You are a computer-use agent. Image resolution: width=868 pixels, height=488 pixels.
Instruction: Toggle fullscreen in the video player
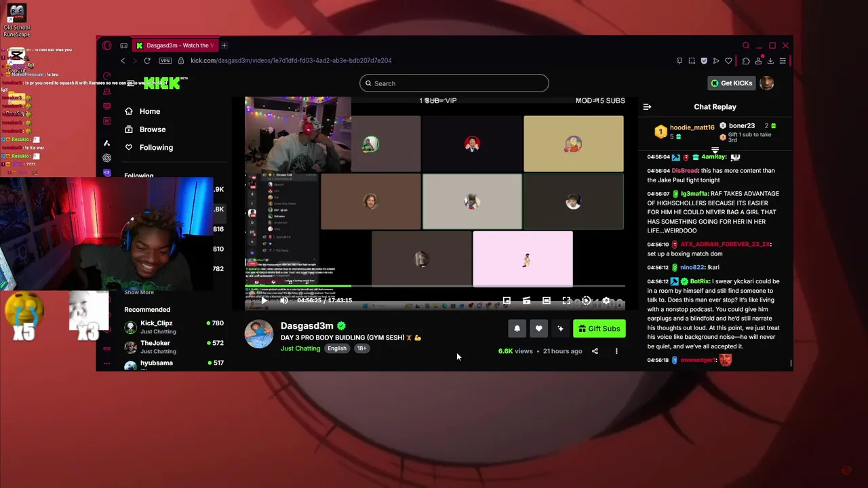(x=567, y=300)
